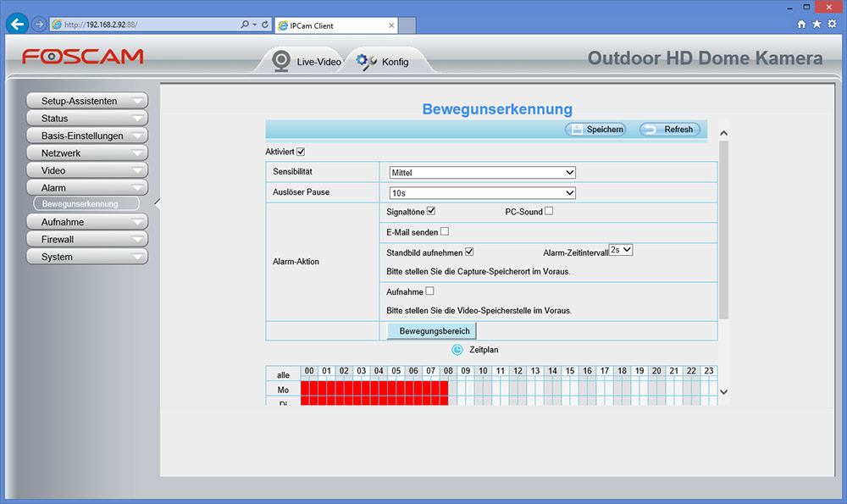Open the Alarm-Zeitintervall dropdown
The image size is (847, 504).
(621, 251)
